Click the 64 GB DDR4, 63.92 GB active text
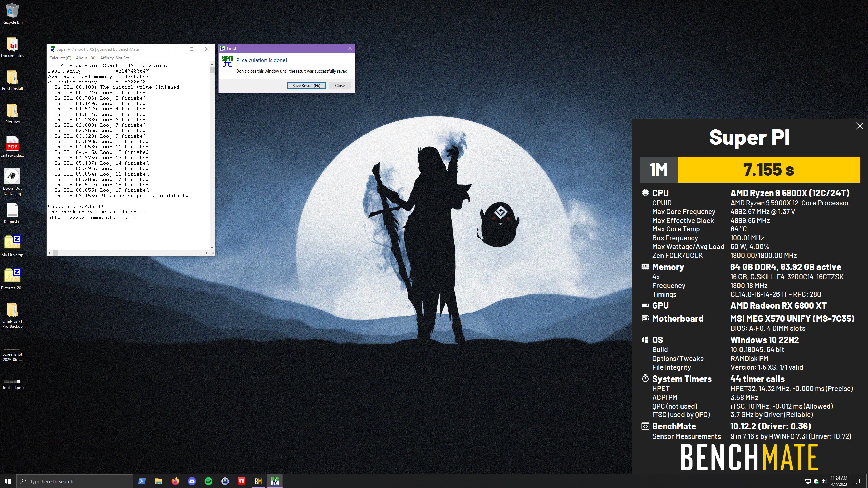The height and width of the screenshot is (488, 868). click(786, 267)
